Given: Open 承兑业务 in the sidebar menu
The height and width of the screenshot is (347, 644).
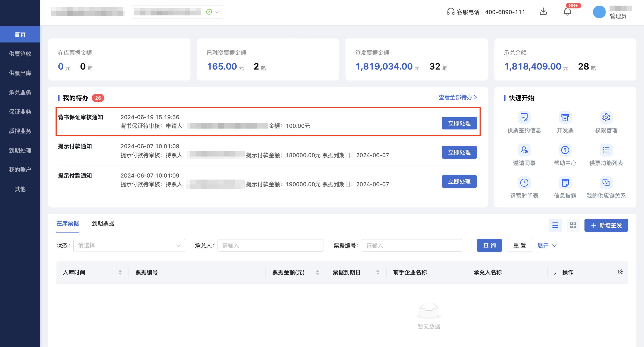Looking at the screenshot, I should pyautogui.click(x=20, y=93).
